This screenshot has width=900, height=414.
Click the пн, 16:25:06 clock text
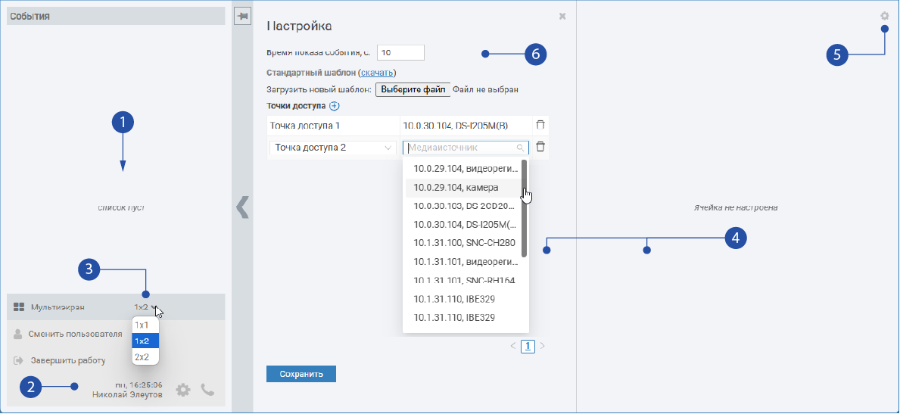click(x=139, y=385)
